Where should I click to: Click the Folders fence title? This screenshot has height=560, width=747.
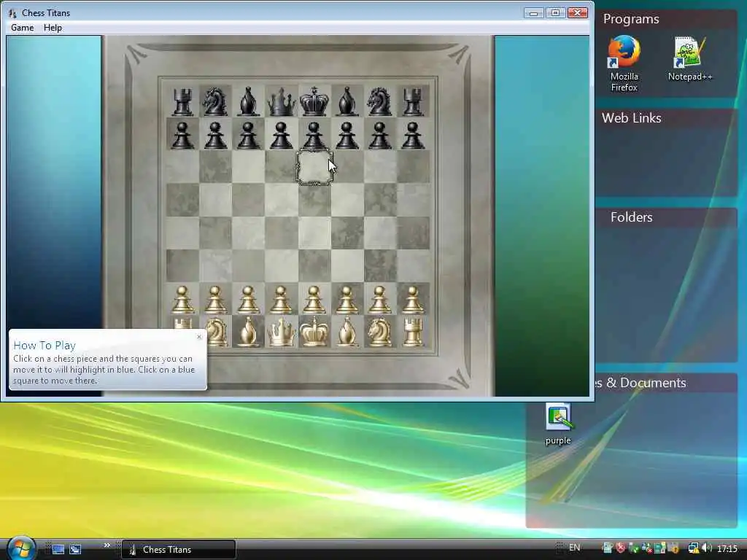(631, 217)
